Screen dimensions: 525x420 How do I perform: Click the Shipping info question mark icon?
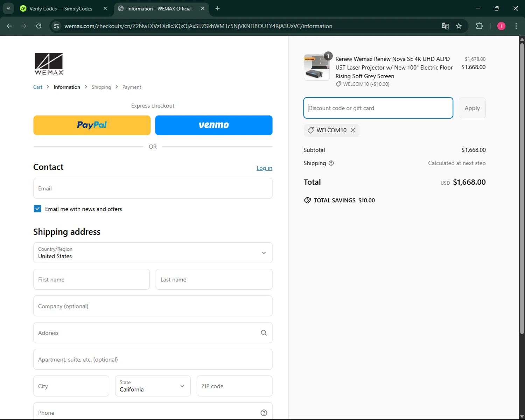331,163
